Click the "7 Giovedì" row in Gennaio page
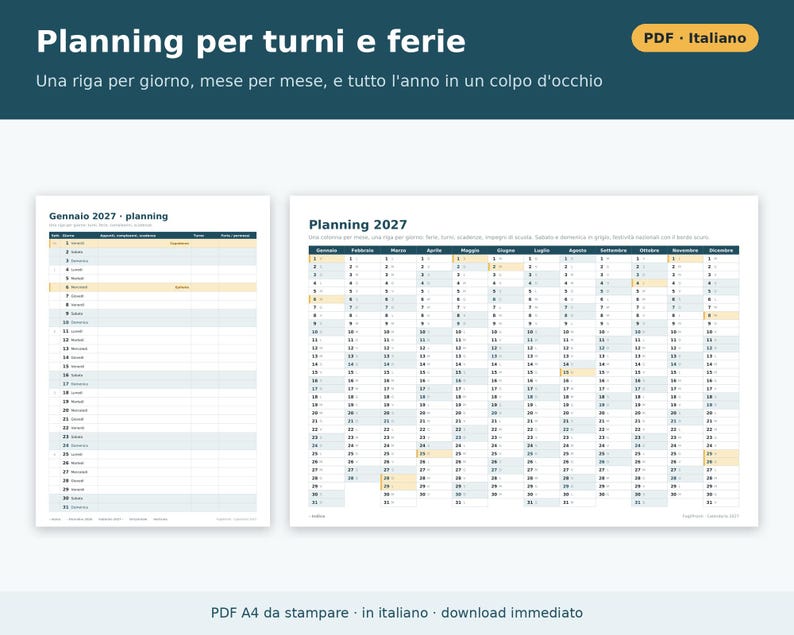 point(152,296)
